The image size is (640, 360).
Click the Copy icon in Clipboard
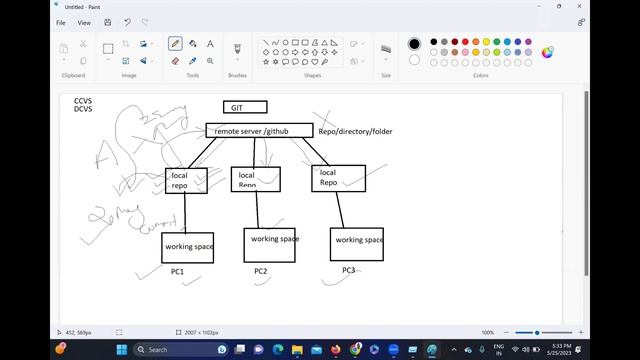[x=83, y=61]
